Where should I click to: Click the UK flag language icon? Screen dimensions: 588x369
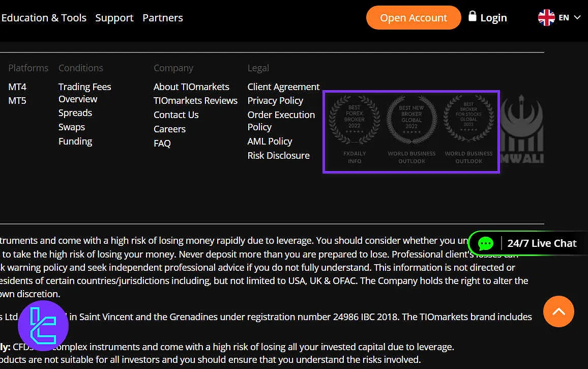[x=546, y=18]
